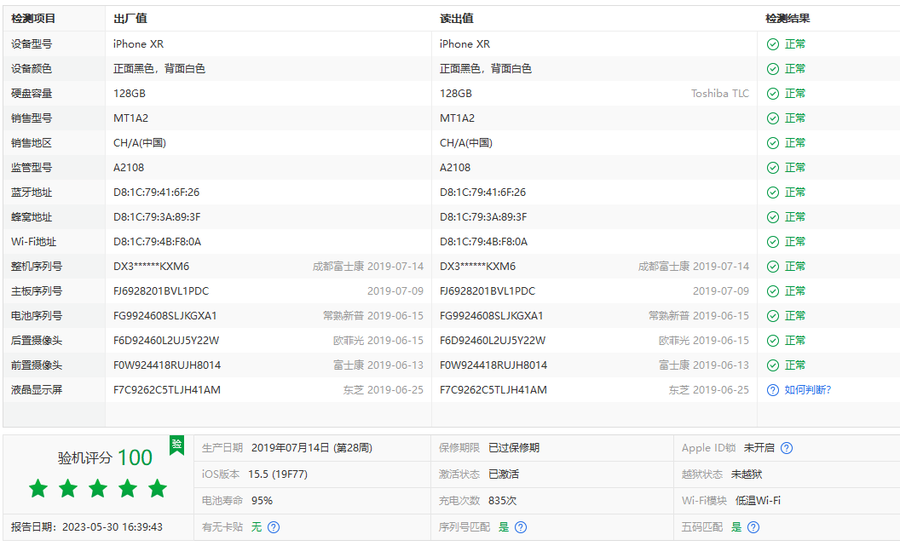Click read value CH/A(中国) in 销售地区 row
The image size is (900, 546).
[x=466, y=143]
